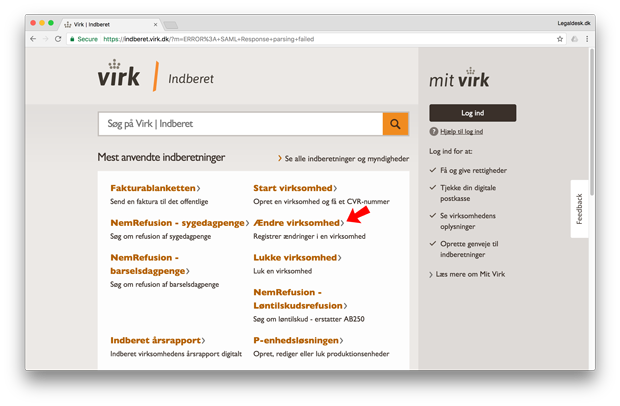Click 'Indberet virksomhedens årsrapport digitalt' text
The width and height of the screenshot is (620, 406).
pyautogui.click(x=176, y=353)
